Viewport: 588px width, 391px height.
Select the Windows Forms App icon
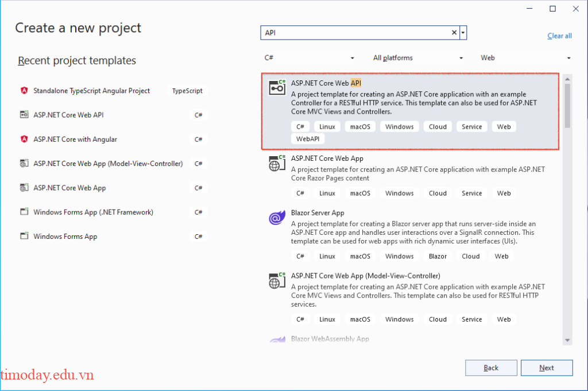24,236
